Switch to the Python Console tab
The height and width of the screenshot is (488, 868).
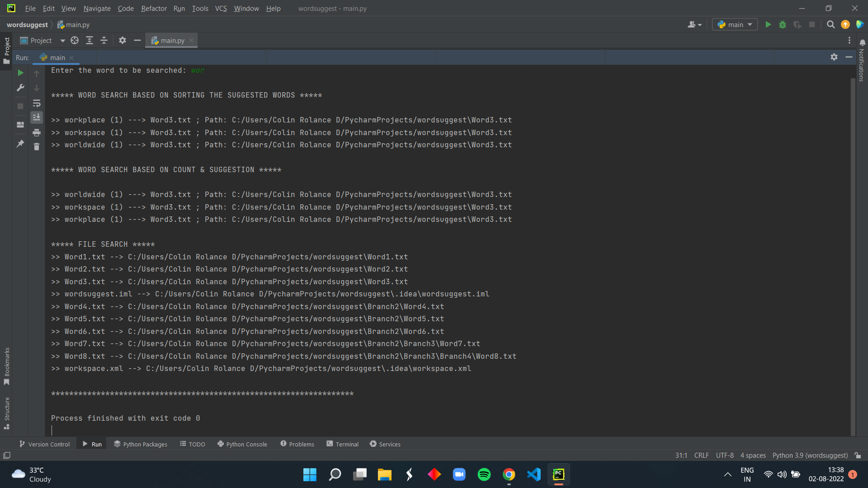[x=242, y=444]
